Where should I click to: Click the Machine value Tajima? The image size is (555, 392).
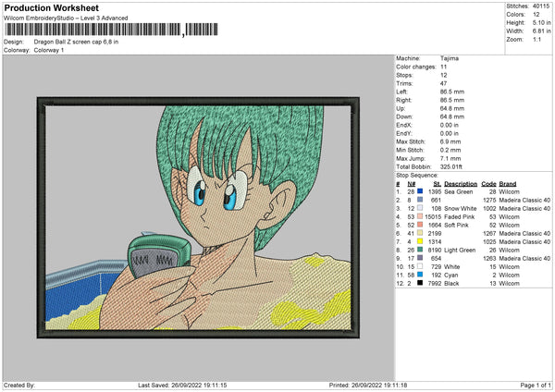[450, 58]
